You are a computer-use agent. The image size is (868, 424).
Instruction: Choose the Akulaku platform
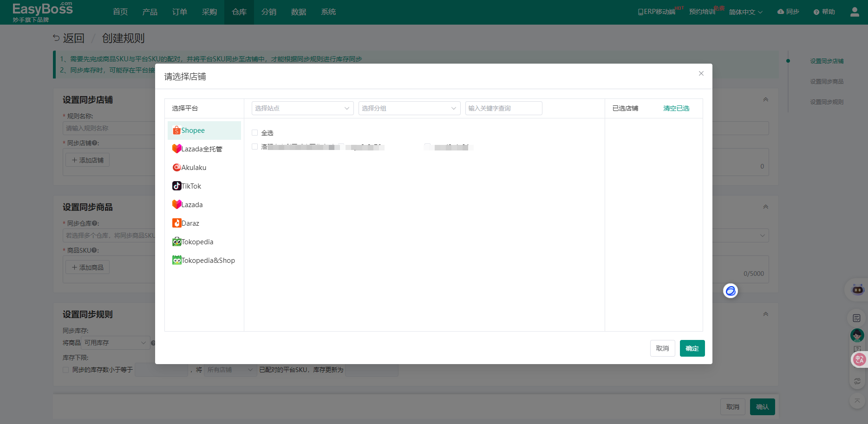204,168
